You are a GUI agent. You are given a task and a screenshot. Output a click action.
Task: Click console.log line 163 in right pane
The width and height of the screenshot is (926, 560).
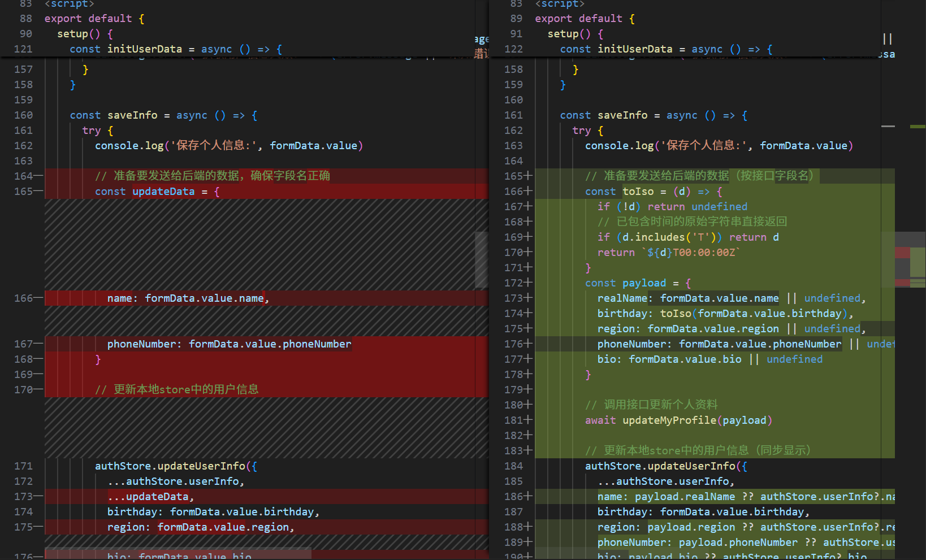[x=719, y=146]
